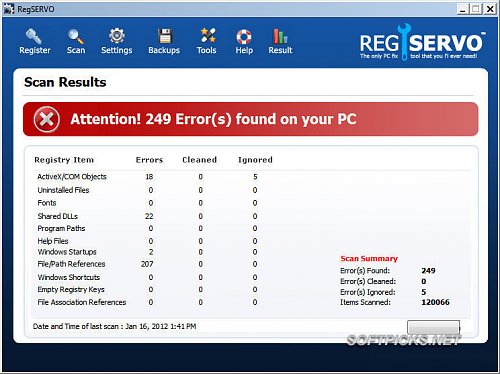Open the Backups floppy disk icon
The width and height of the screenshot is (500, 374).
[x=164, y=36]
